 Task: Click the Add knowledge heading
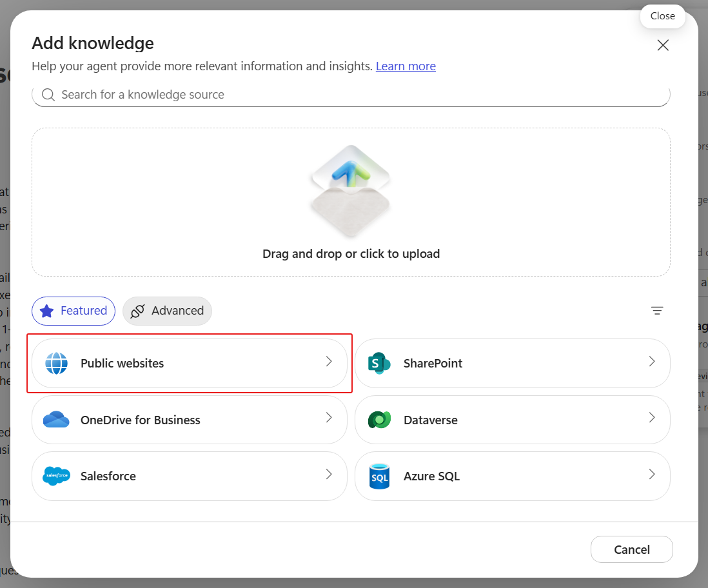pos(93,43)
